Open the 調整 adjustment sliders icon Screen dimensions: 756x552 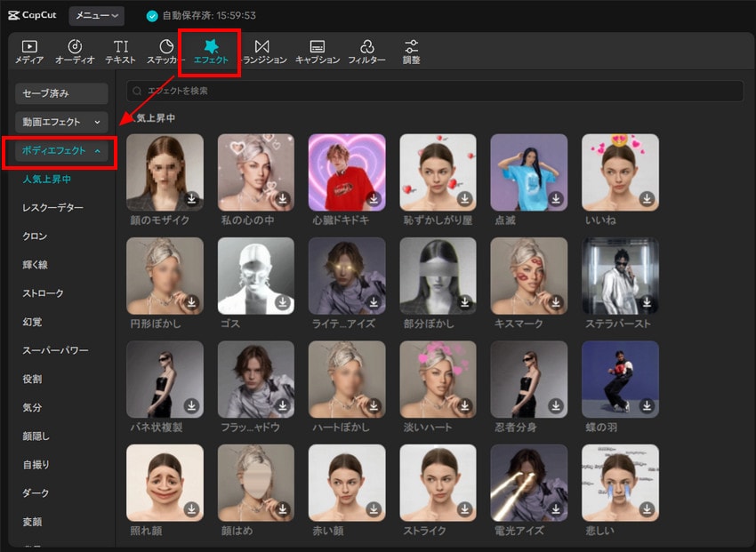tap(411, 46)
